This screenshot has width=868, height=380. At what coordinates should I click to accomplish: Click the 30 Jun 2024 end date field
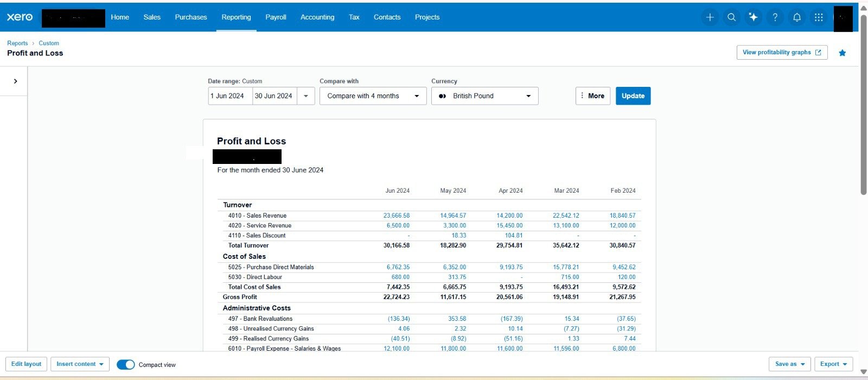click(275, 96)
